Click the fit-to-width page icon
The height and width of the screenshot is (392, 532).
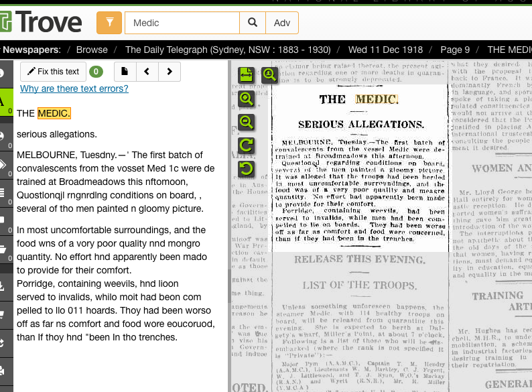coord(247,74)
